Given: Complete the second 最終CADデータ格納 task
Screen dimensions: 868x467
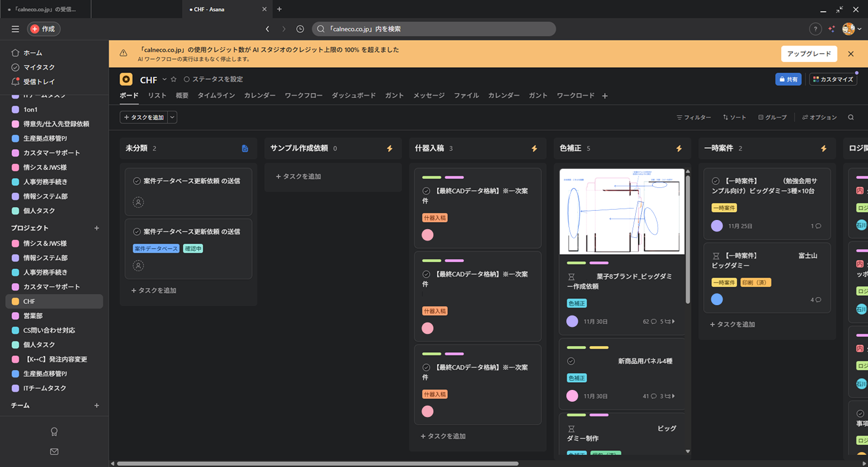Looking at the screenshot, I should coord(426,274).
